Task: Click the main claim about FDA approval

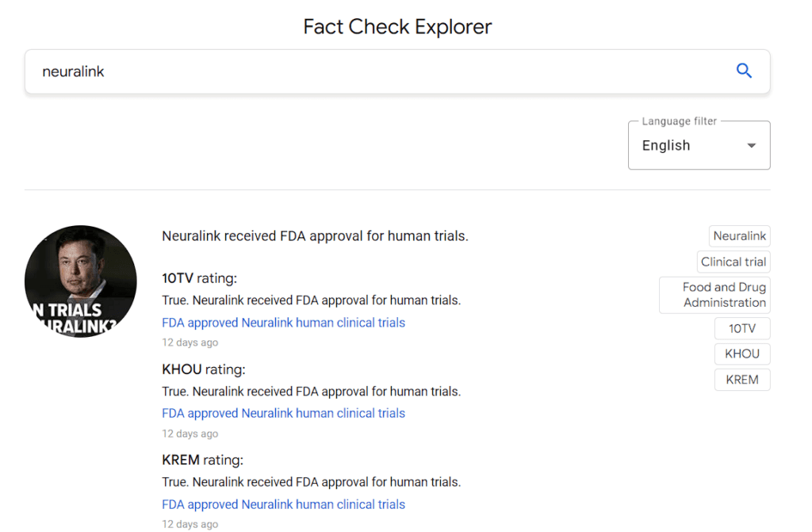Action: click(314, 235)
